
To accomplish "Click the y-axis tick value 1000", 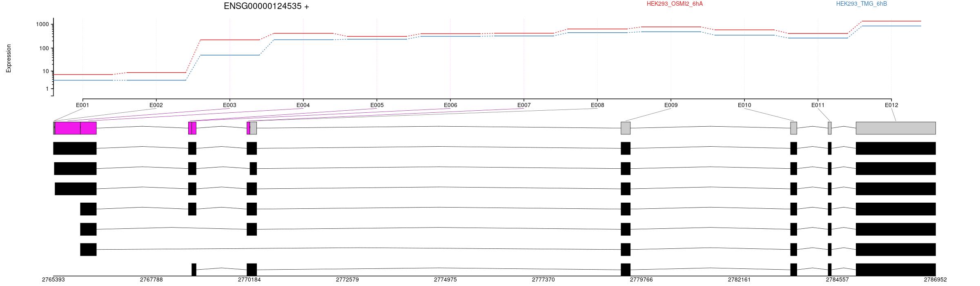I will [x=42, y=25].
